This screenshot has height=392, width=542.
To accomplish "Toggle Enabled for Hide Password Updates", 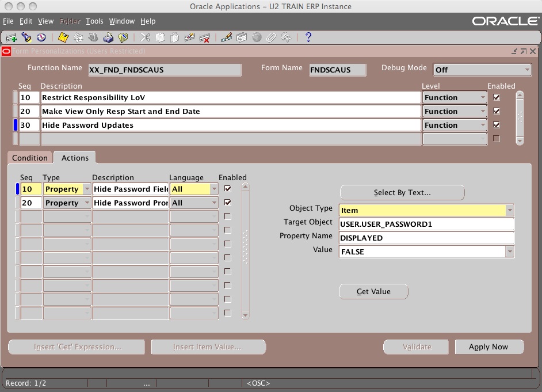I will tap(497, 125).
